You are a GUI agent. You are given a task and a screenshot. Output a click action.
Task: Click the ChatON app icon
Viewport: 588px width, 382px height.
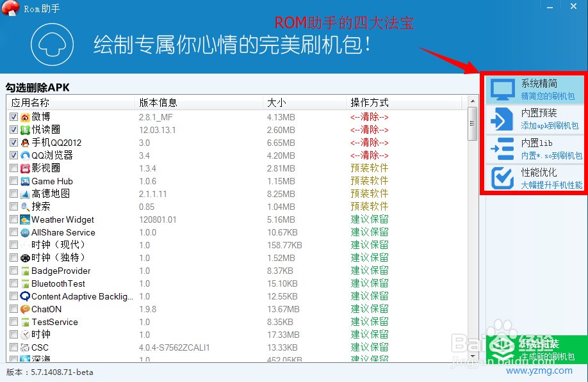[x=25, y=309]
